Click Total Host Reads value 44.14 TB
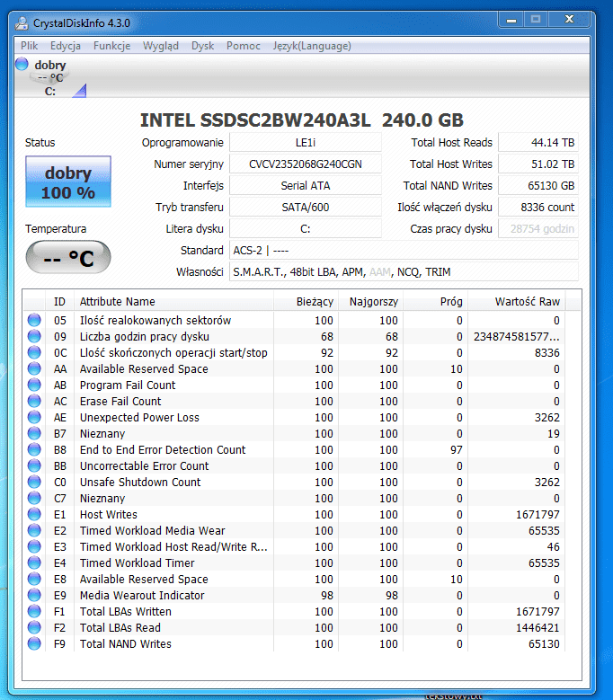Screen dimensions: 613x700 [538, 142]
